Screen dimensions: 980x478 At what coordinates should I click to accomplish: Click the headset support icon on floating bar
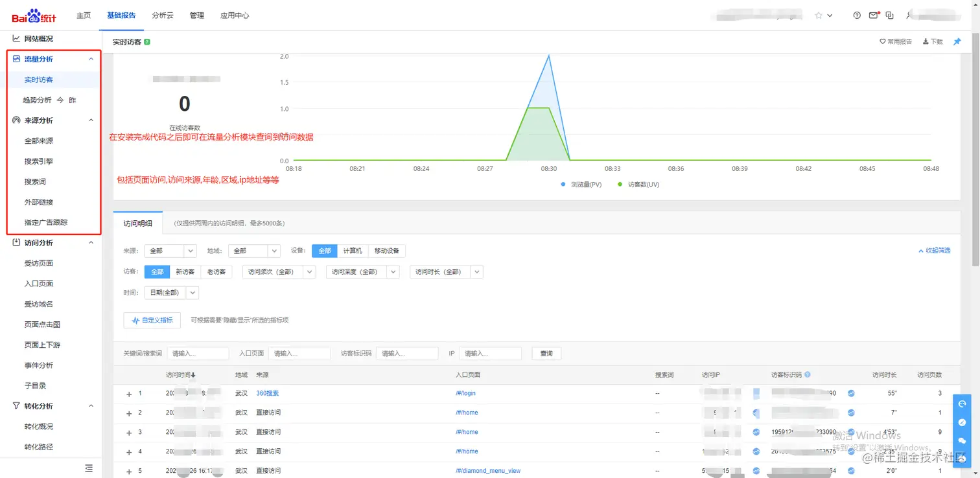(962, 404)
